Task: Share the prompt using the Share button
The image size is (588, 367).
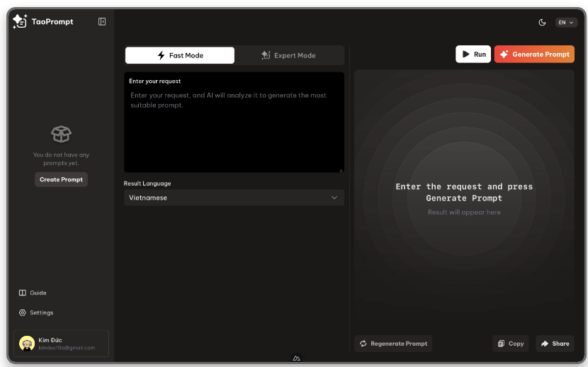Action: point(555,344)
